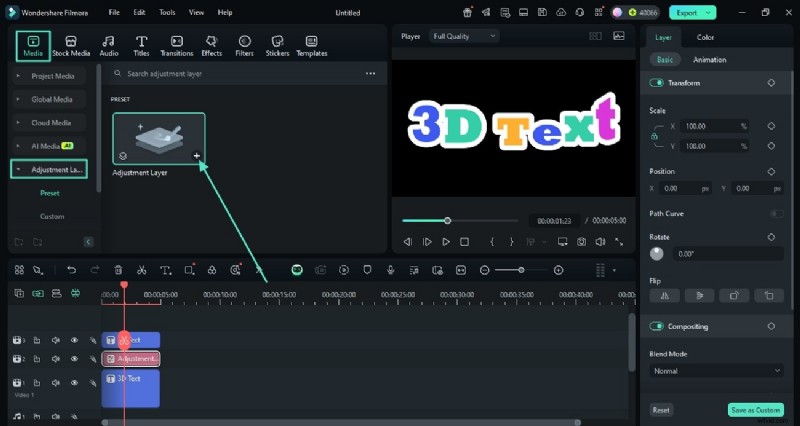Enable the Path Curve toggle
This screenshot has width=800, height=426.
point(775,213)
